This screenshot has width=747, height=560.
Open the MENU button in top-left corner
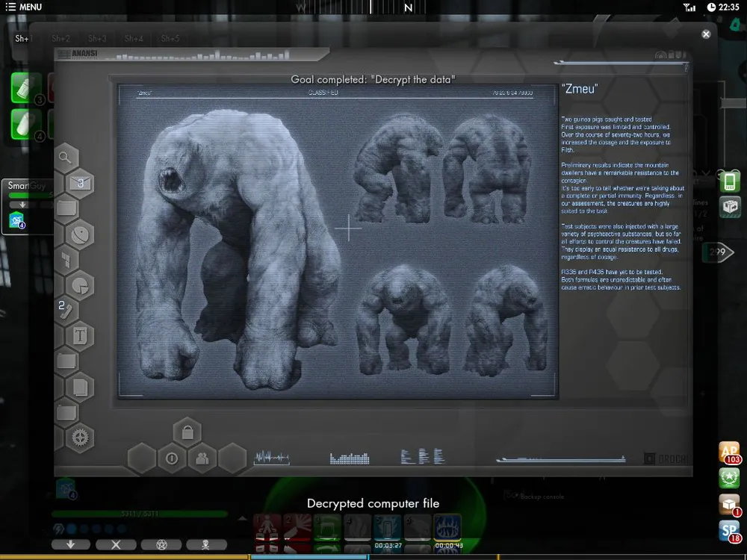[x=24, y=7]
